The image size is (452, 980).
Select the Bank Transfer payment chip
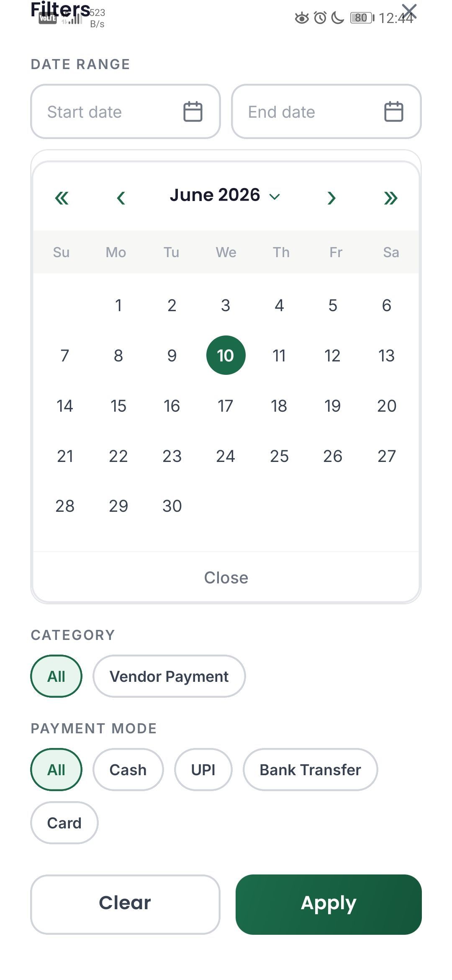[x=310, y=770]
